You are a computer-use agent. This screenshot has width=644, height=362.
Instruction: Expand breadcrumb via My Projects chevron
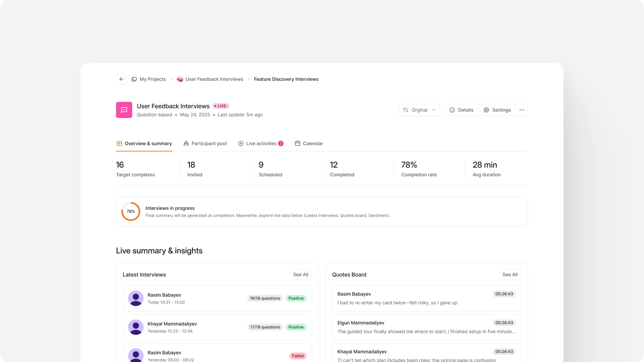[x=171, y=79]
